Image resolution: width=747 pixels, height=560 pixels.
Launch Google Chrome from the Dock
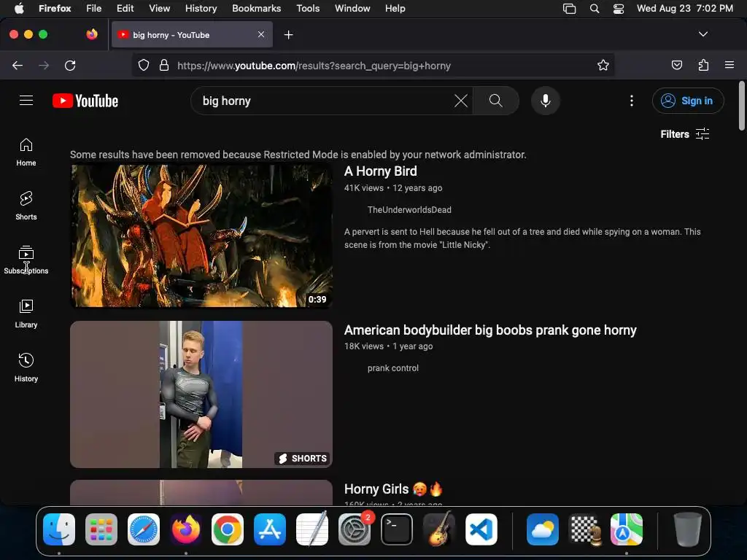228,529
